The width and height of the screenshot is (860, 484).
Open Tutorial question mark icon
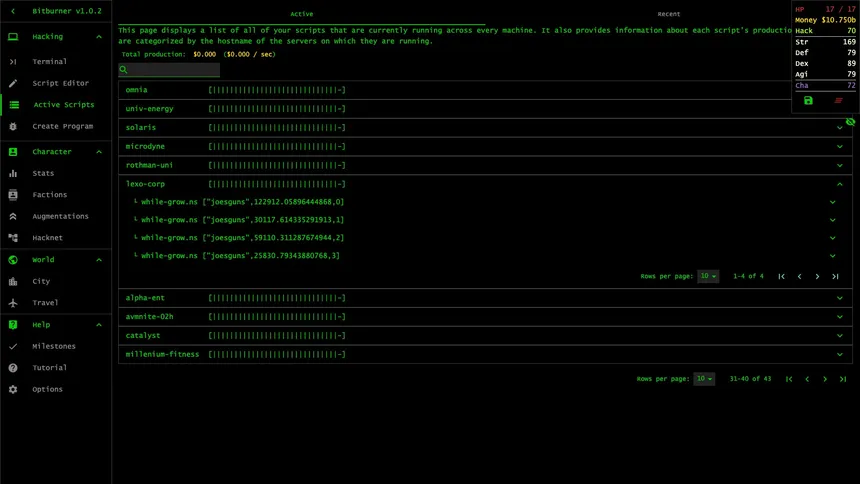tap(13, 368)
